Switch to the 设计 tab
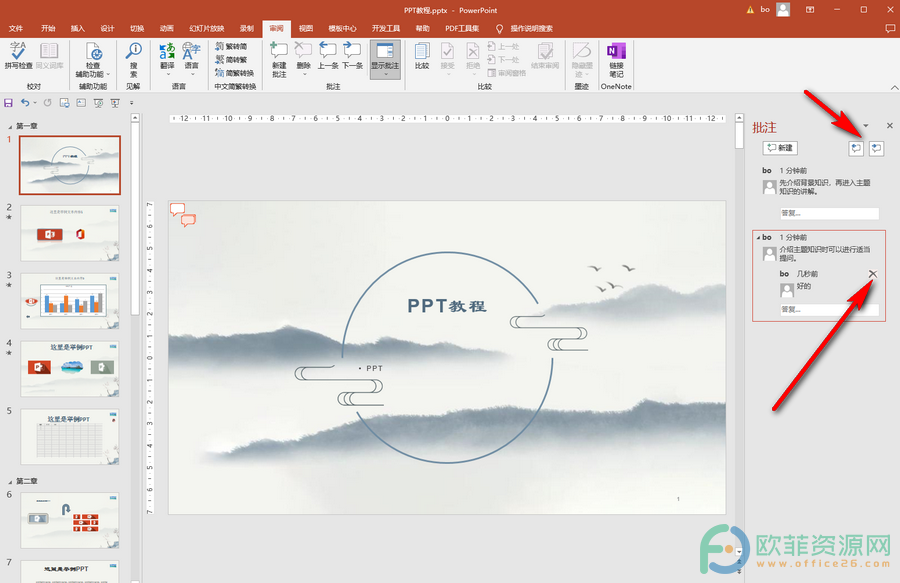This screenshot has width=900, height=583. [107, 28]
